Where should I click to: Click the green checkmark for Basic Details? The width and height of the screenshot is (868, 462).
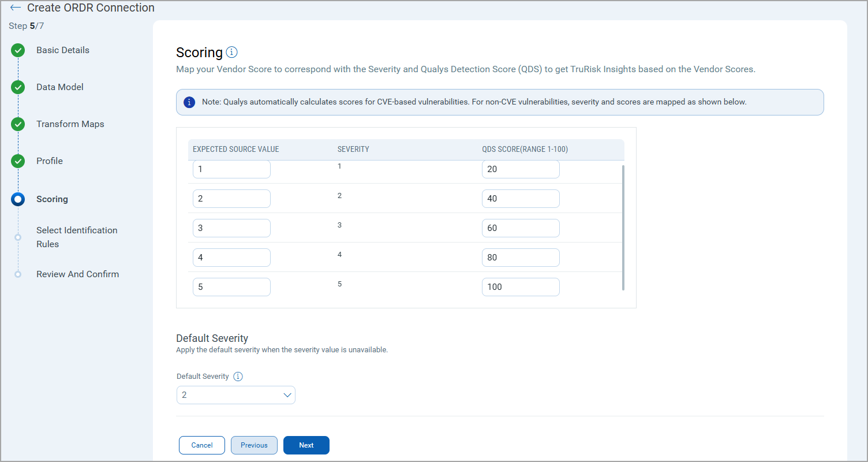pyautogui.click(x=18, y=50)
